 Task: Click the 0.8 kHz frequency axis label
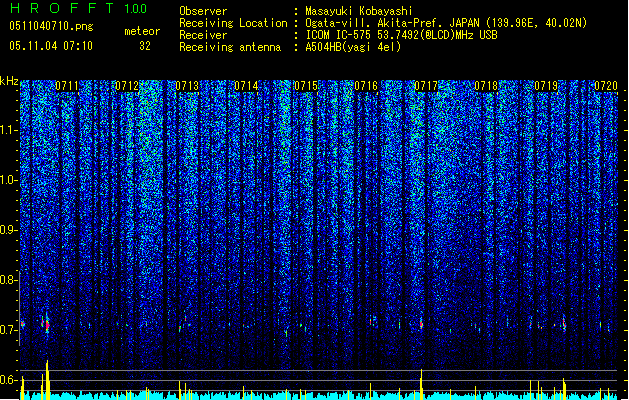tap(8, 280)
